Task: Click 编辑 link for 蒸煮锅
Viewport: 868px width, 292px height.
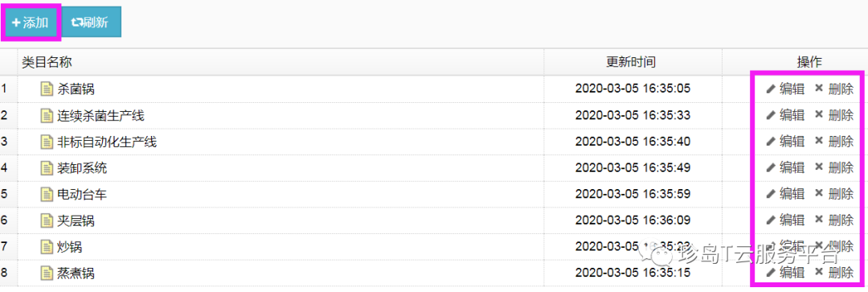Action: [792, 273]
